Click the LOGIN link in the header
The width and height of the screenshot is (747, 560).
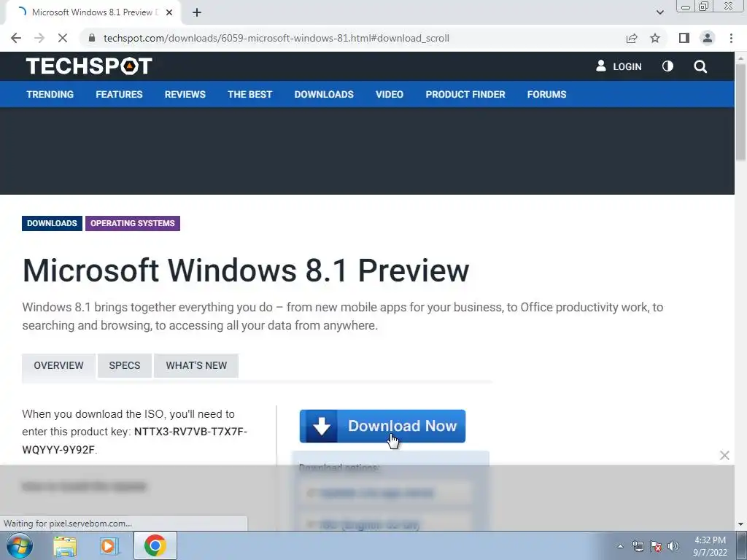(x=619, y=66)
